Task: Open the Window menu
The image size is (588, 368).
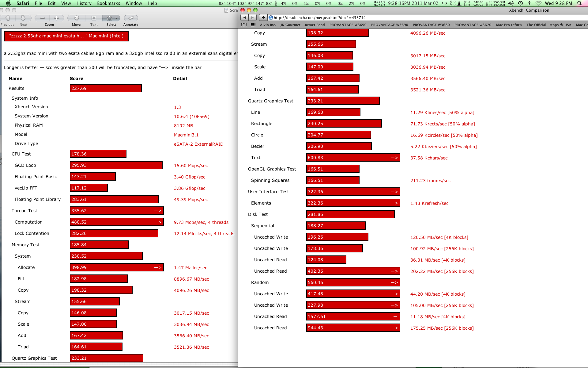Action: [x=134, y=3]
